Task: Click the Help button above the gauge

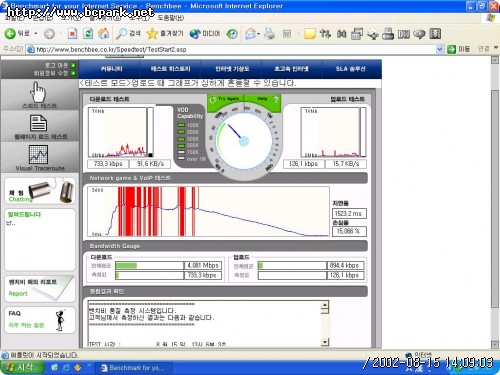Action: (263, 99)
